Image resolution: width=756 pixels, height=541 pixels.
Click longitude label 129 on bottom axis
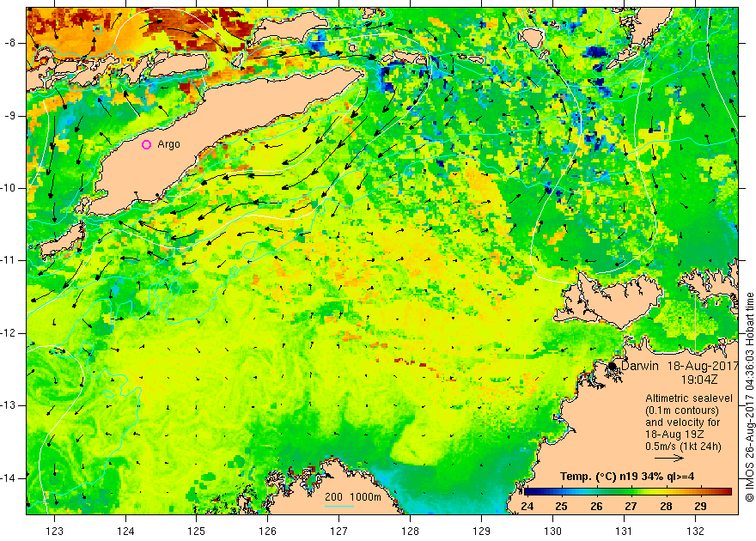pyautogui.click(x=482, y=531)
